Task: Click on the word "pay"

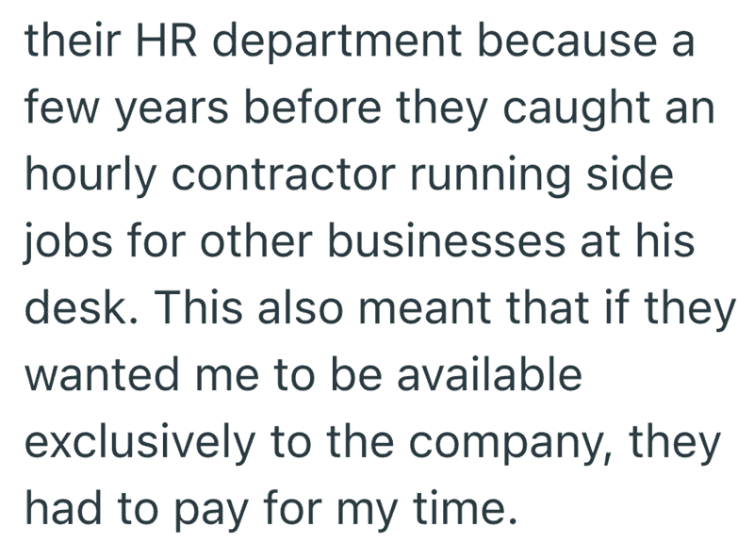Action: click(x=209, y=513)
